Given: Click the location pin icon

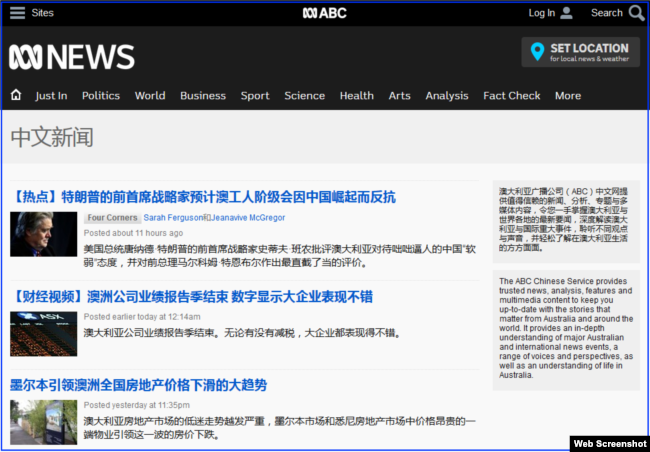Looking at the screenshot, I should point(537,52).
